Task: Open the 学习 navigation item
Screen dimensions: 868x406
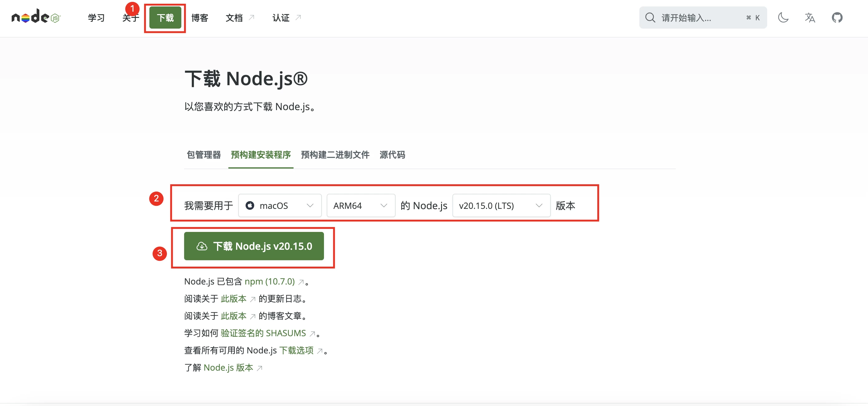Action: point(97,18)
